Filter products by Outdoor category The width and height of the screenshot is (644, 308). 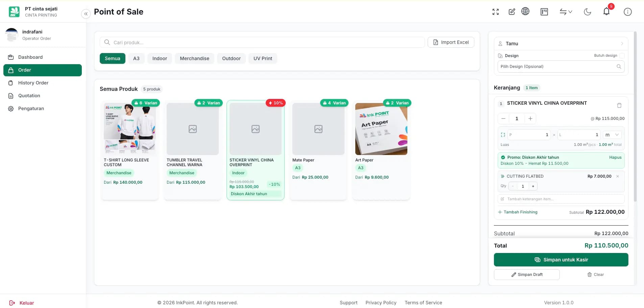(x=231, y=58)
